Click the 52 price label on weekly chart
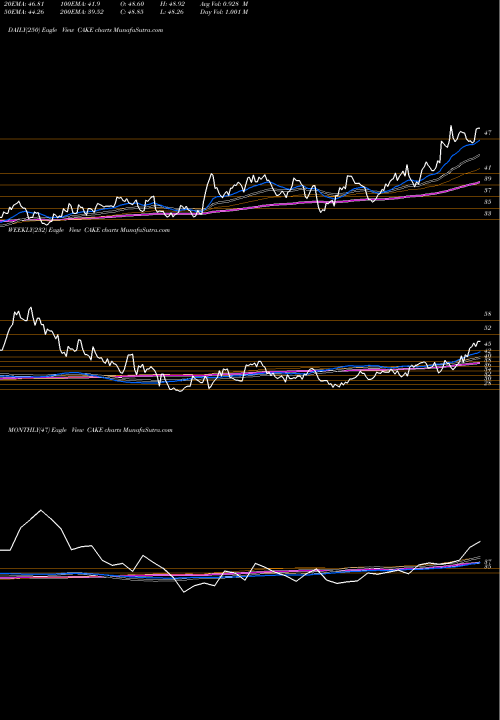This screenshot has width=500, height=720. point(488,328)
